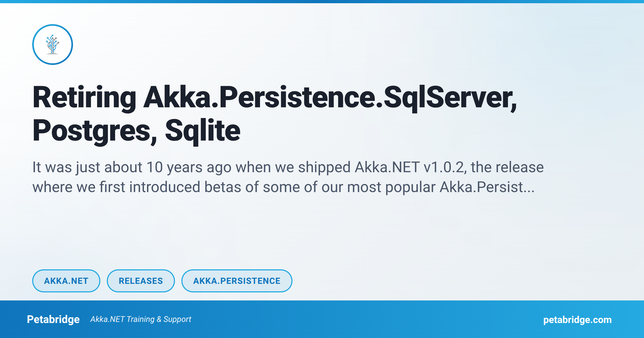Image resolution: width=644 pixels, height=338 pixels.
Task: Click the 'Akka.NET Training & Support' tagline
Action: click(x=141, y=319)
